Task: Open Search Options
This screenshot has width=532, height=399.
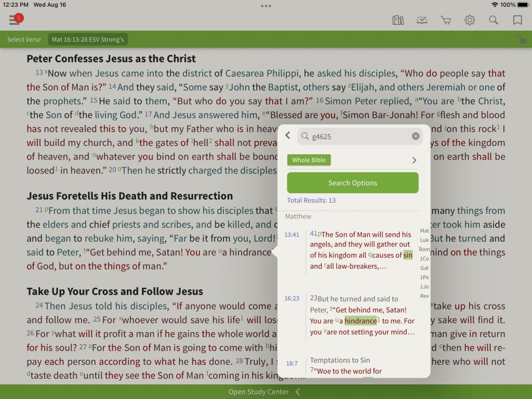Action: pos(353,183)
